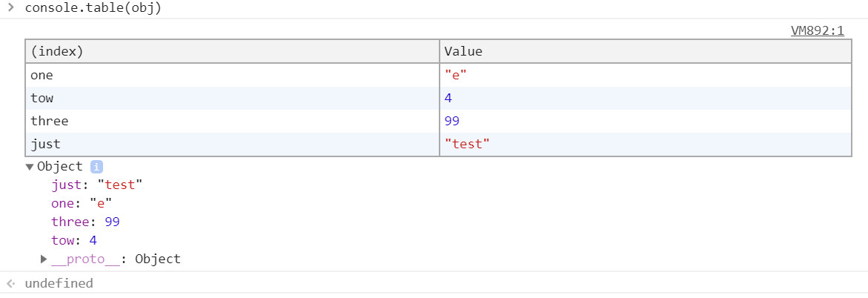Click the console.table(obj) command text
This screenshot has height=298, width=868.
click(x=93, y=8)
